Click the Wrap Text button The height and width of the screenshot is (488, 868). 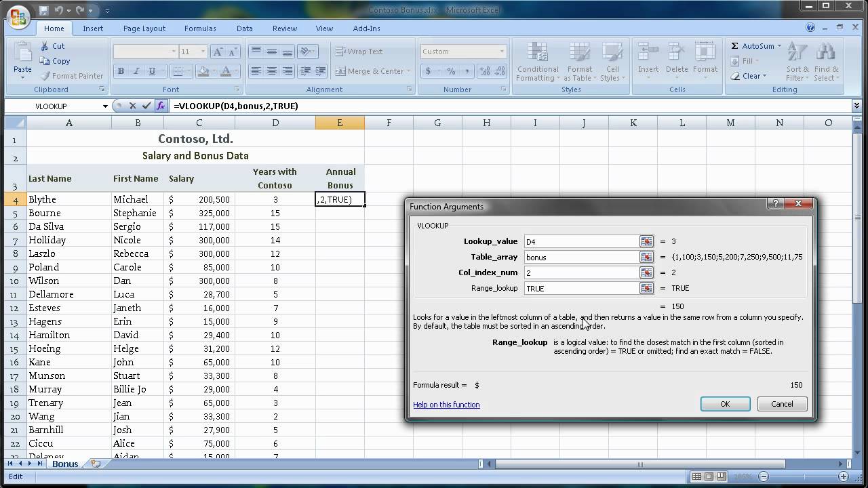[x=359, y=52]
